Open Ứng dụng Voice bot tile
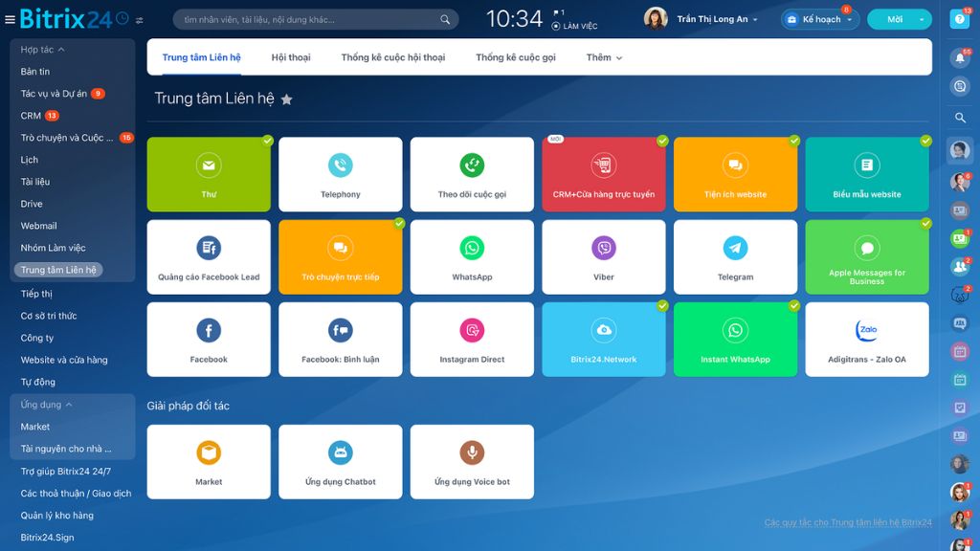 (x=472, y=462)
